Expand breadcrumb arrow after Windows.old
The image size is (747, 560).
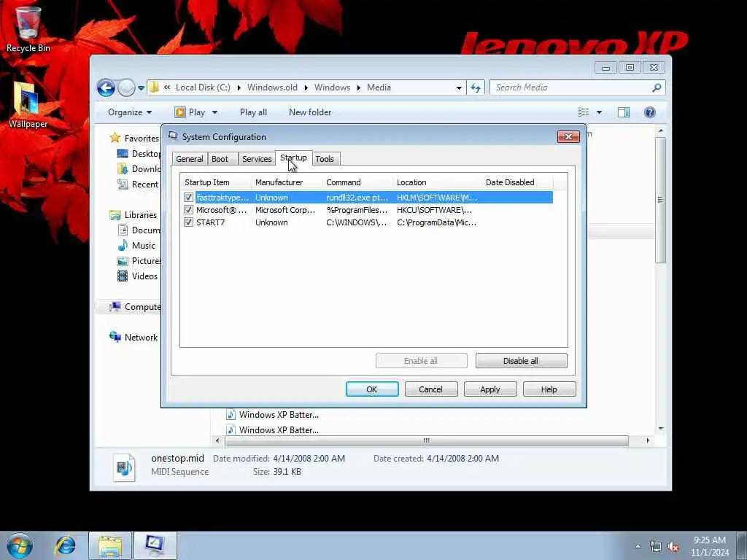306,87
